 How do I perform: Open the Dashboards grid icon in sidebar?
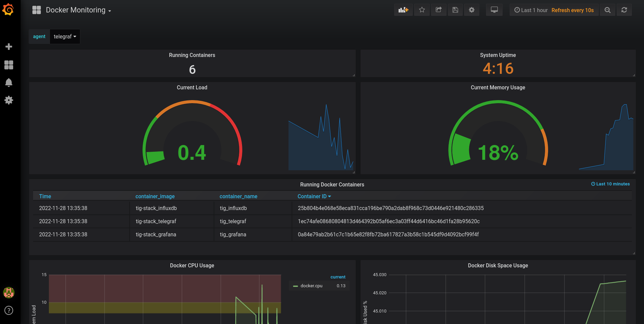point(9,65)
